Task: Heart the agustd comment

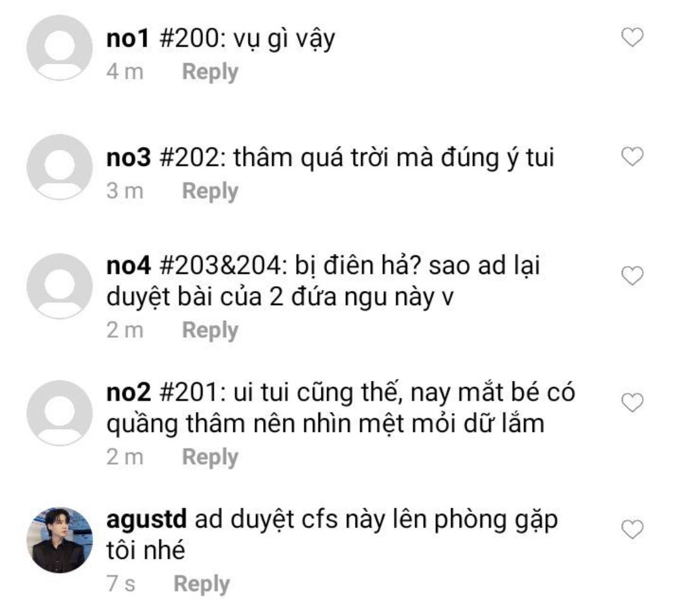Action: (x=632, y=530)
